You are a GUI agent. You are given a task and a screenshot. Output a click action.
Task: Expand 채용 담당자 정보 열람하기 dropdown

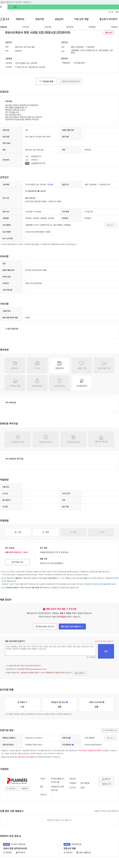72,626
